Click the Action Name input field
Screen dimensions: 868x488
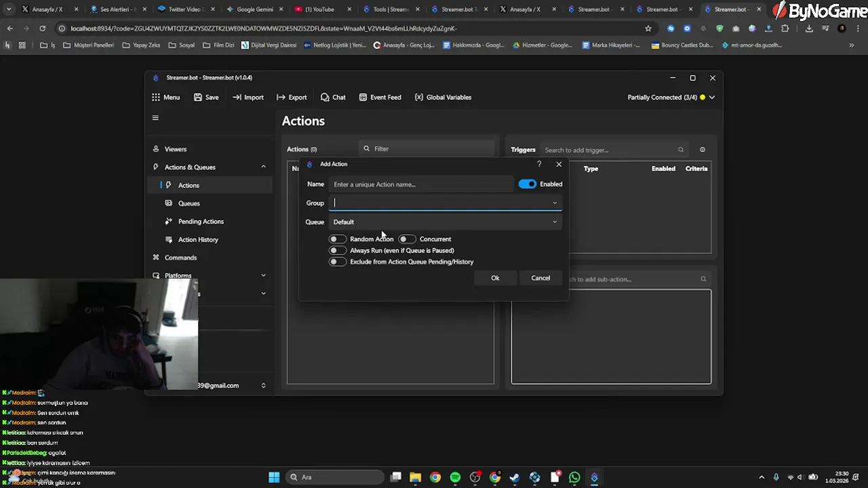421,184
